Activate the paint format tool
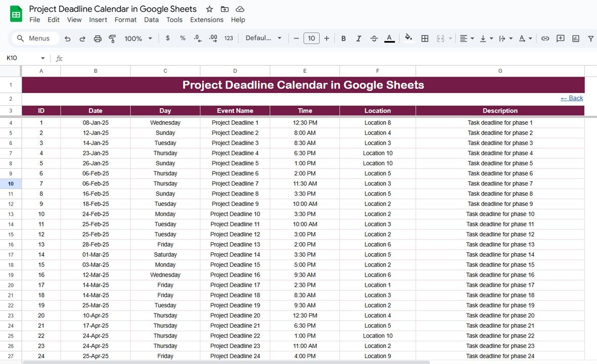The image size is (597, 364). (x=112, y=38)
